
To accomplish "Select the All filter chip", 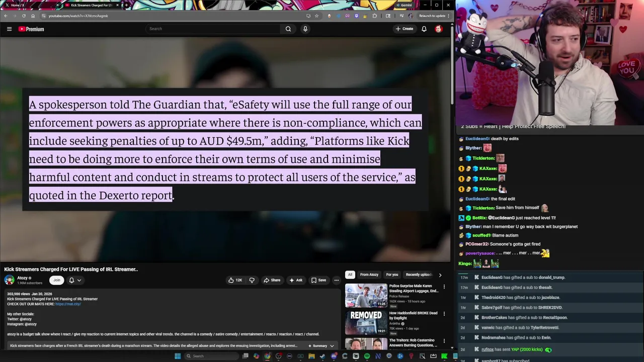I will (350, 275).
